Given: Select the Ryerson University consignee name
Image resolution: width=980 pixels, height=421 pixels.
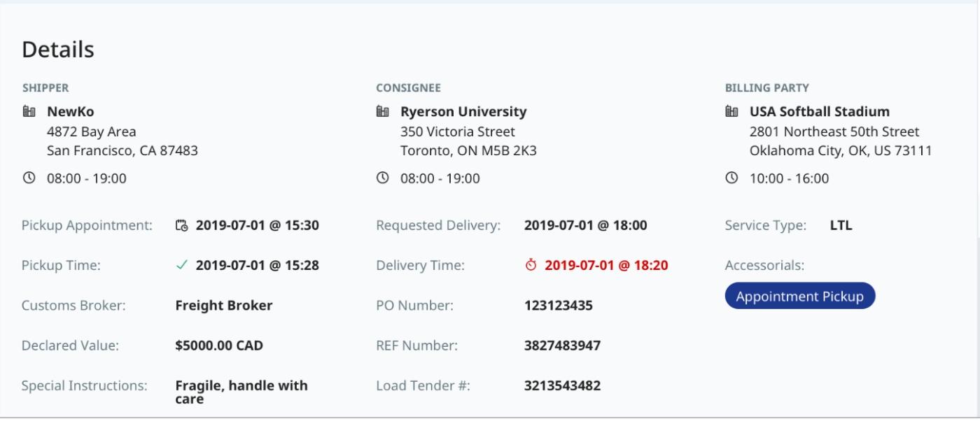Looking at the screenshot, I should click(463, 111).
